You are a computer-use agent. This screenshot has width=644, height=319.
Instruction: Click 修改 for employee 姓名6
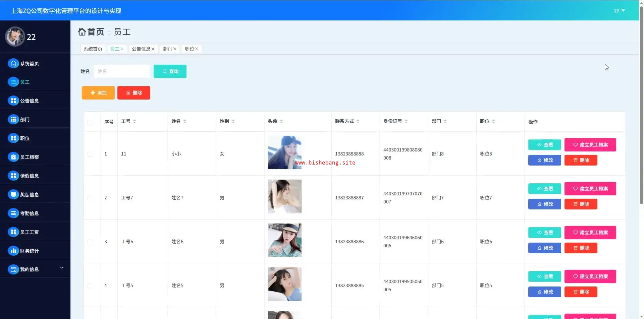(x=545, y=248)
